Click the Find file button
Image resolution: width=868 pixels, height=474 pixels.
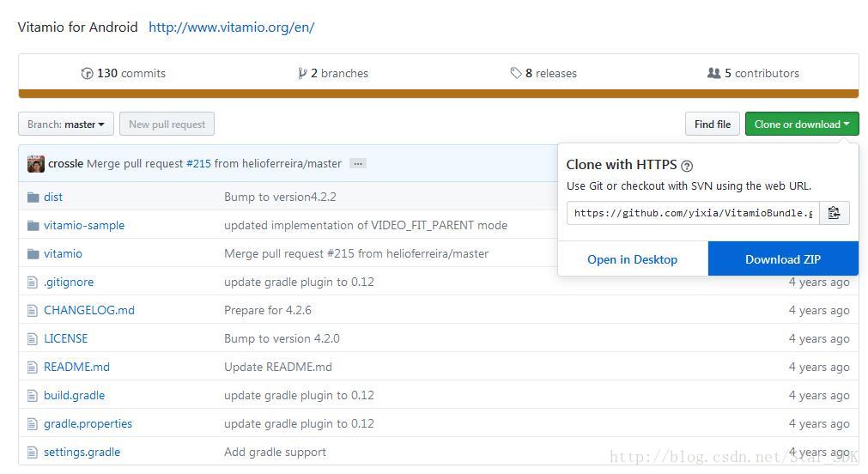click(713, 124)
